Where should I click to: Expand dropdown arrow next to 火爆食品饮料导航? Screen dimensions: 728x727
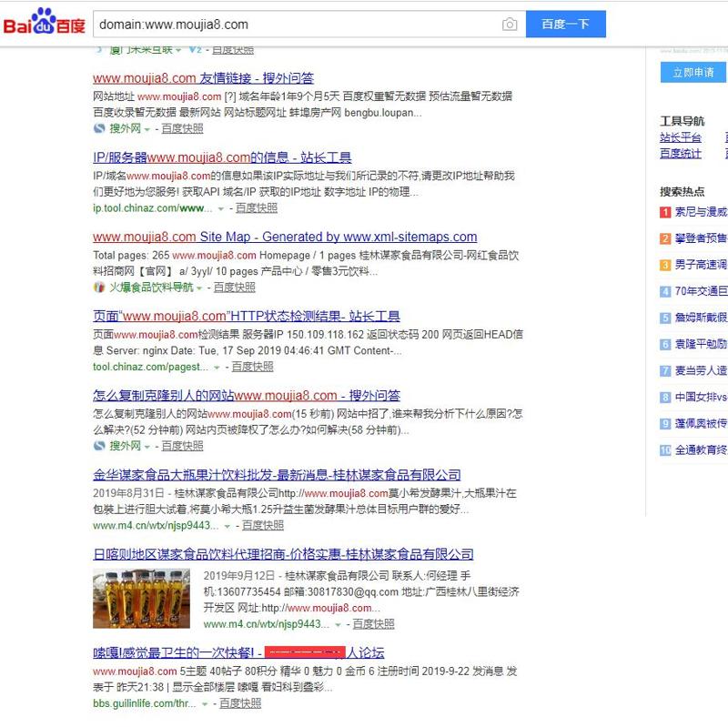pyautogui.click(x=199, y=288)
